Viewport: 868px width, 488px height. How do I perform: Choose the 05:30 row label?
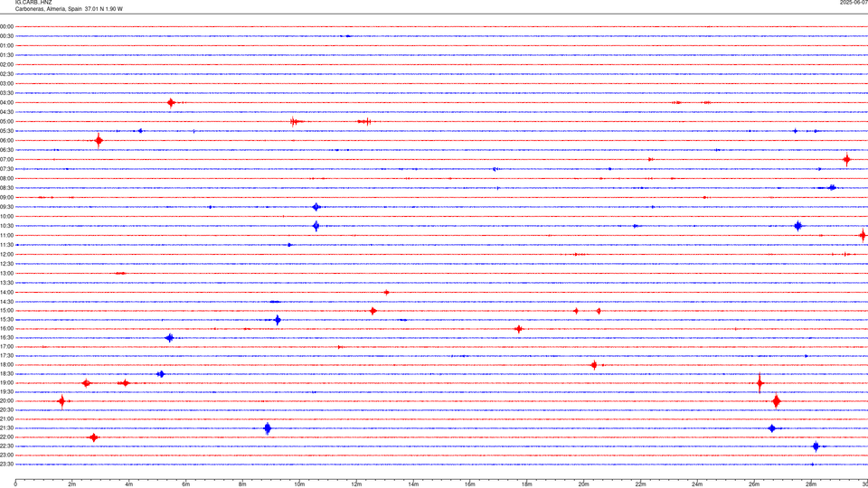point(6,131)
